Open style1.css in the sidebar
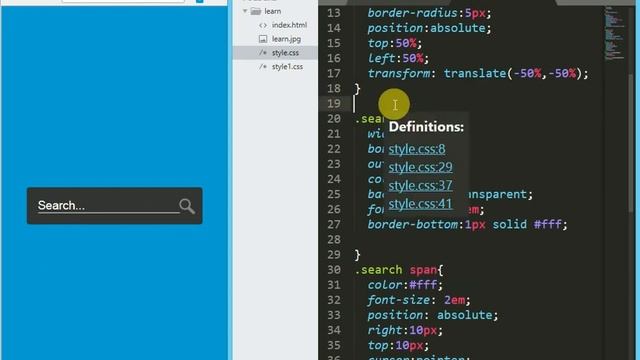 point(287,67)
